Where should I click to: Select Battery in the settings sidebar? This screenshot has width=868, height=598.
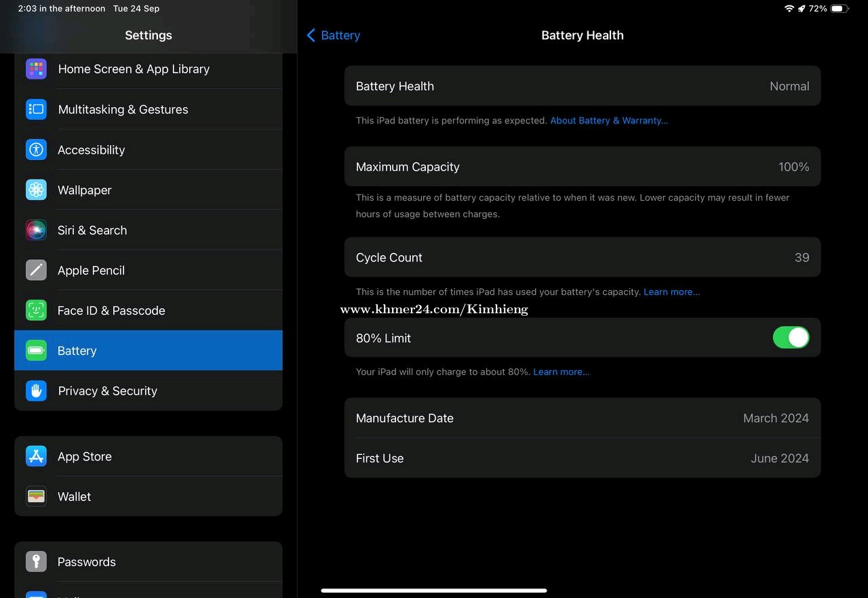(x=148, y=351)
